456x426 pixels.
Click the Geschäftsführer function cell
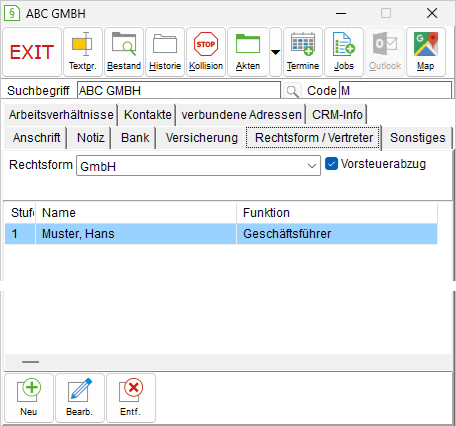coord(337,234)
